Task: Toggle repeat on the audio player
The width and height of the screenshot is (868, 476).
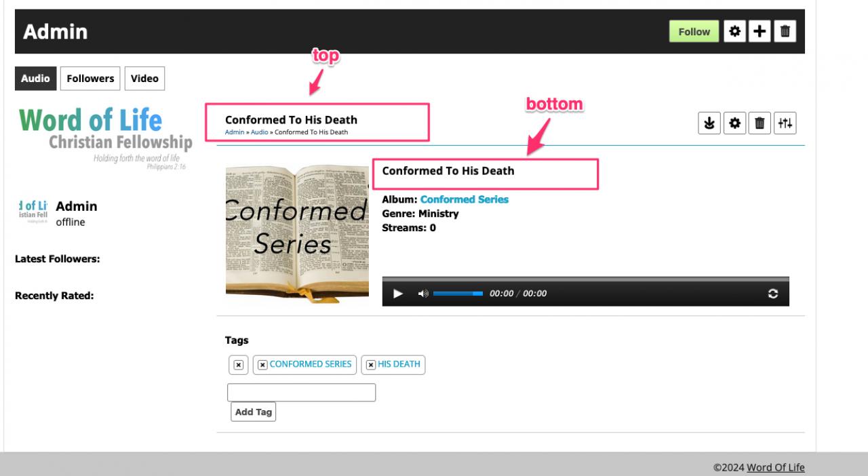Action: tap(772, 294)
